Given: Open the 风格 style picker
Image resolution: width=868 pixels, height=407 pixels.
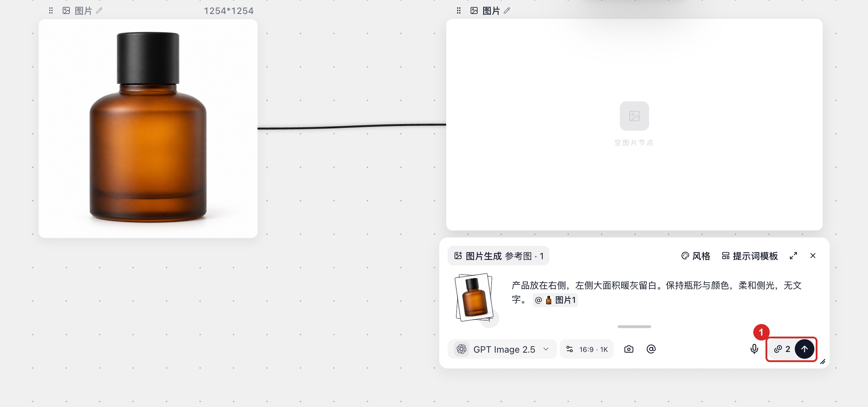Looking at the screenshot, I should (696, 256).
